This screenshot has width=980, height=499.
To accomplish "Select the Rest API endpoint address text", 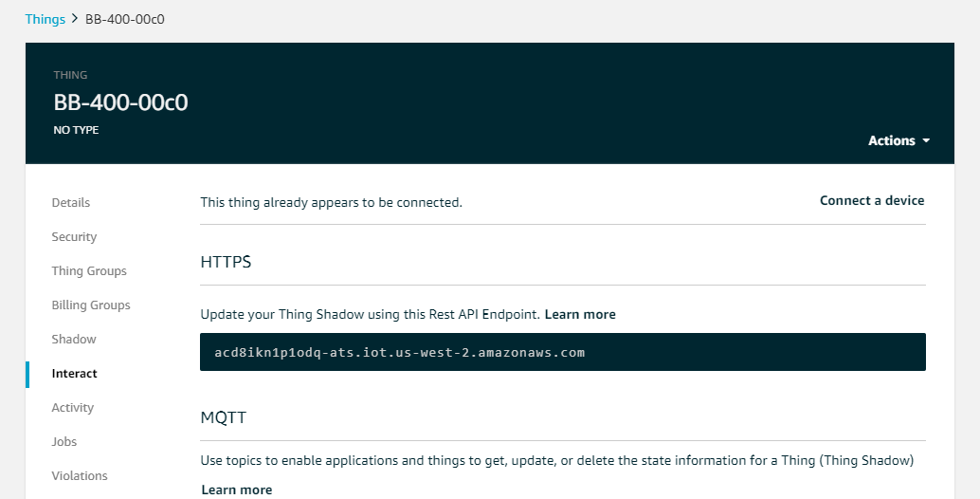I will 399,352.
